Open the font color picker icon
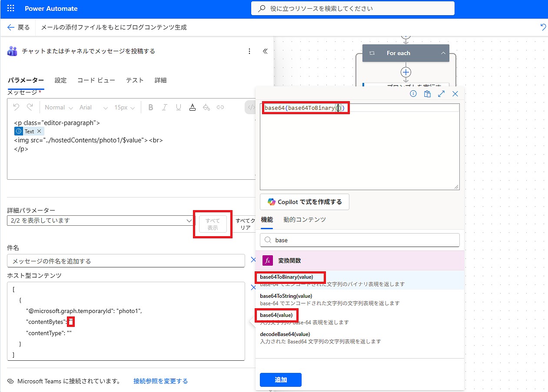The width and height of the screenshot is (548, 392). 193,107
